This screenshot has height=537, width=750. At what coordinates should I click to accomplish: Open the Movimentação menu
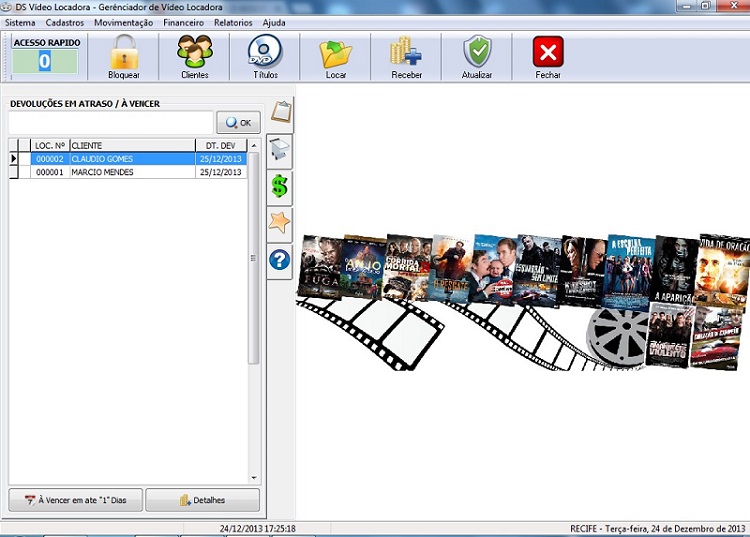click(x=123, y=22)
